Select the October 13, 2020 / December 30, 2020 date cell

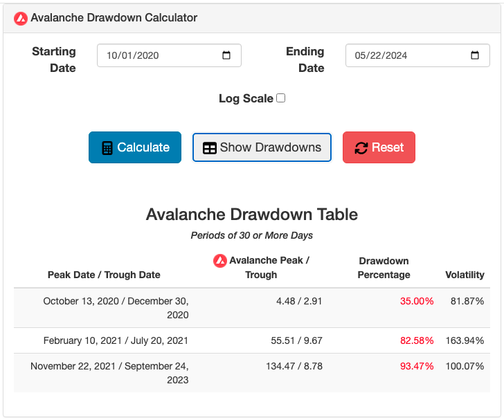(x=116, y=308)
